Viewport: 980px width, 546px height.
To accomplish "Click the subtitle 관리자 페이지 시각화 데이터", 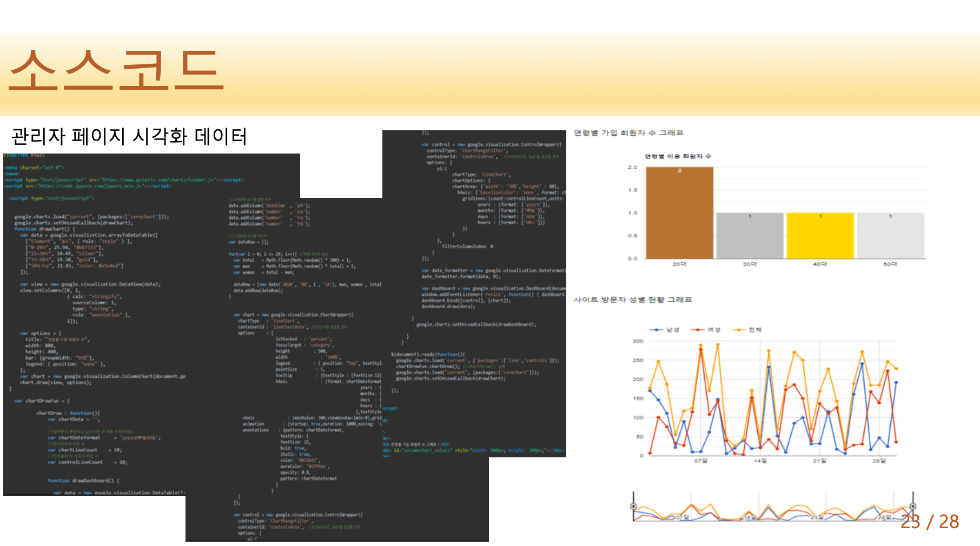I will (129, 137).
